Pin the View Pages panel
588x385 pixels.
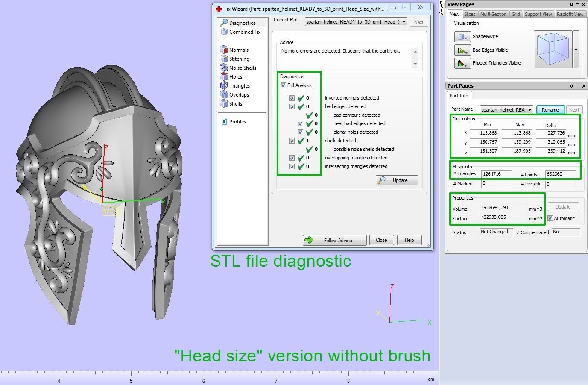click(x=571, y=4)
